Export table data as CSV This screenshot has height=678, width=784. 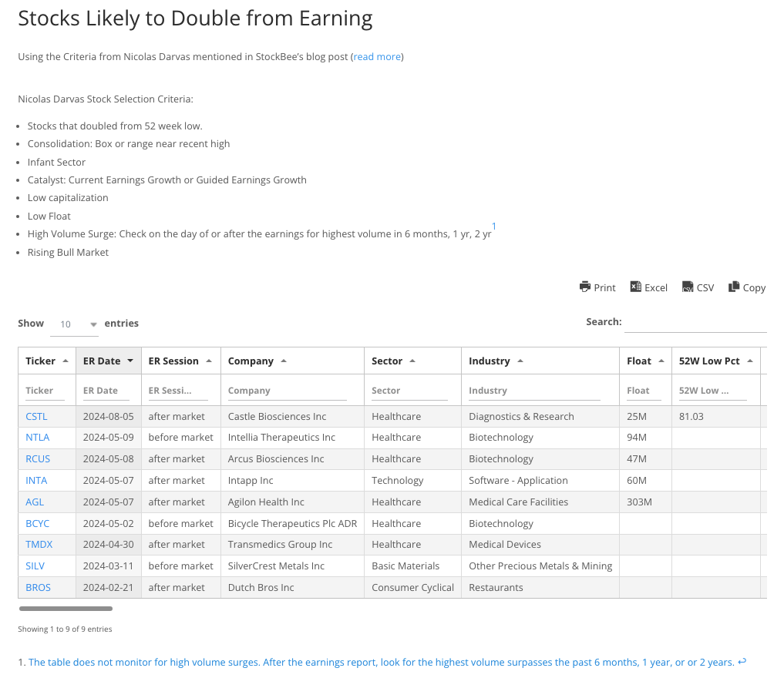(x=698, y=287)
